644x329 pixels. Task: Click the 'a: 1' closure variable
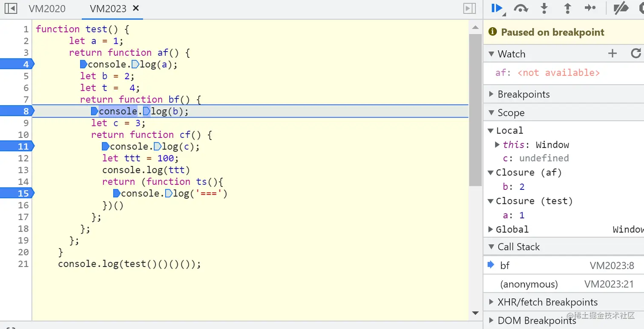[x=514, y=215]
